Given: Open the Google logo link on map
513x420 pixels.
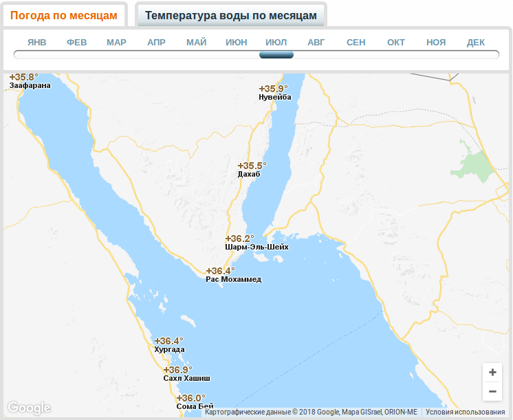Looking at the screenshot, I should [x=29, y=408].
